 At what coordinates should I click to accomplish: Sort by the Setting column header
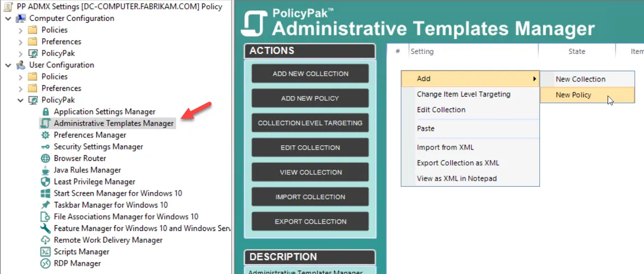474,51
